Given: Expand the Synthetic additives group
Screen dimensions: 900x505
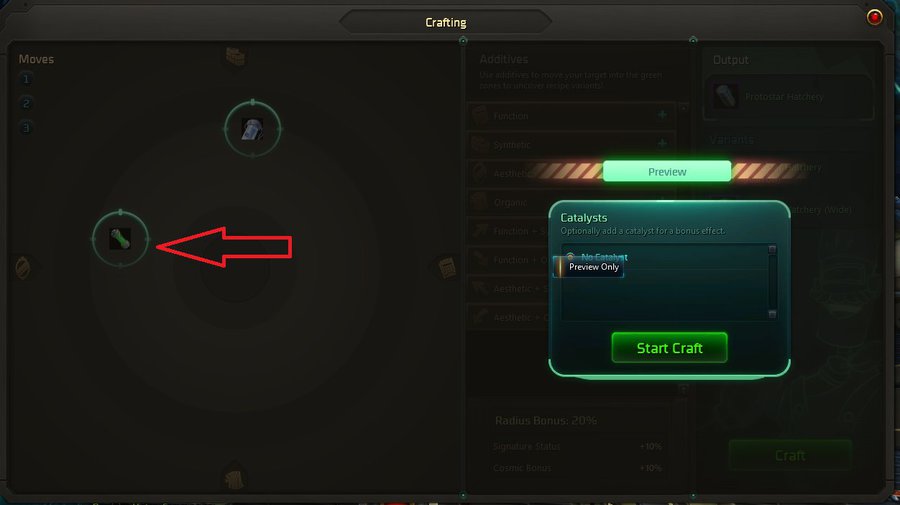Looking at the screenshot, I should click(x=662, y=143).
